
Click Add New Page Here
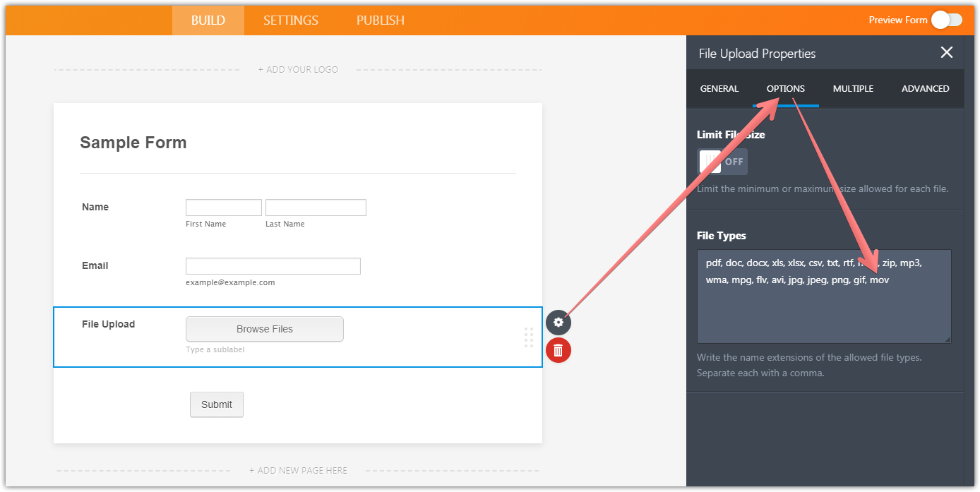click(x=298, y=470)
